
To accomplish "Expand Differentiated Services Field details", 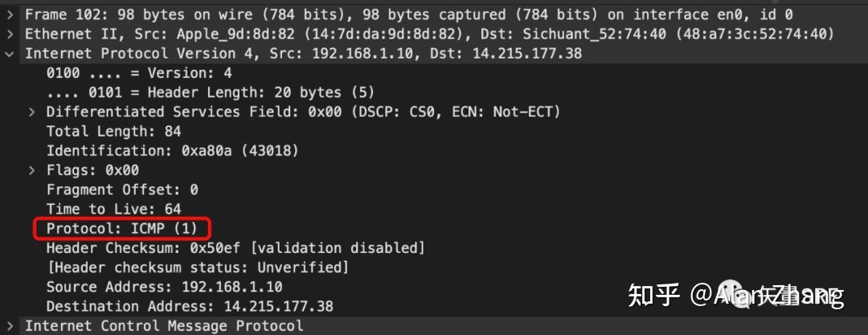I will 31,112.
